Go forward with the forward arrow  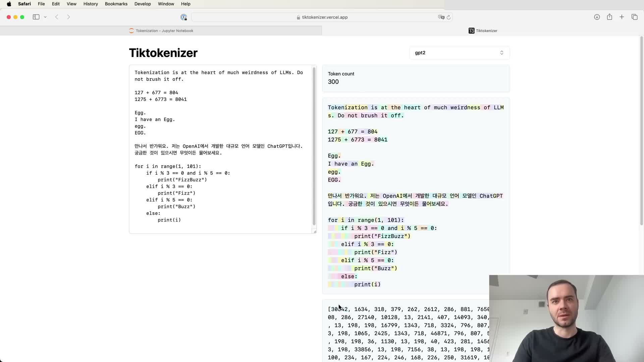pos(68,17)
